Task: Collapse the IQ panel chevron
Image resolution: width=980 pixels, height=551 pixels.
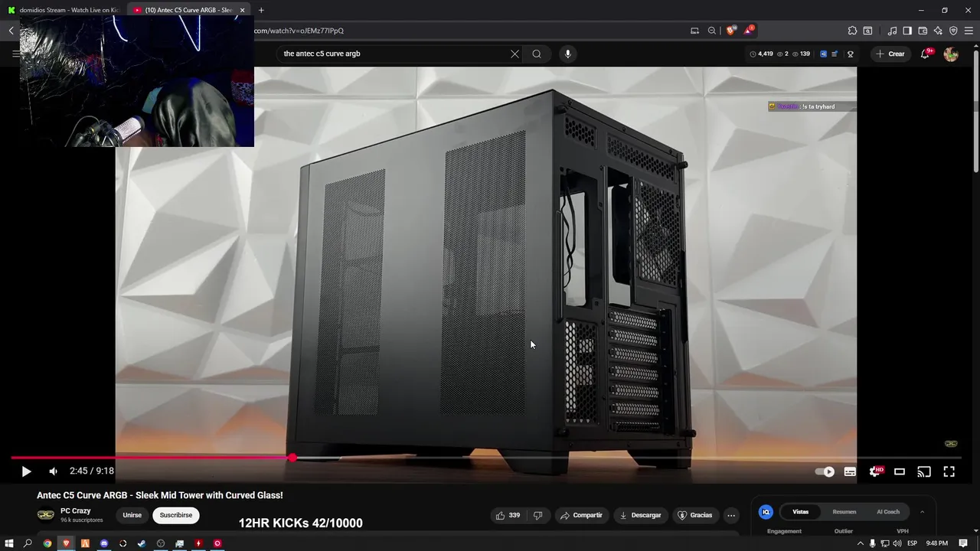Action: tap(922, 512)
